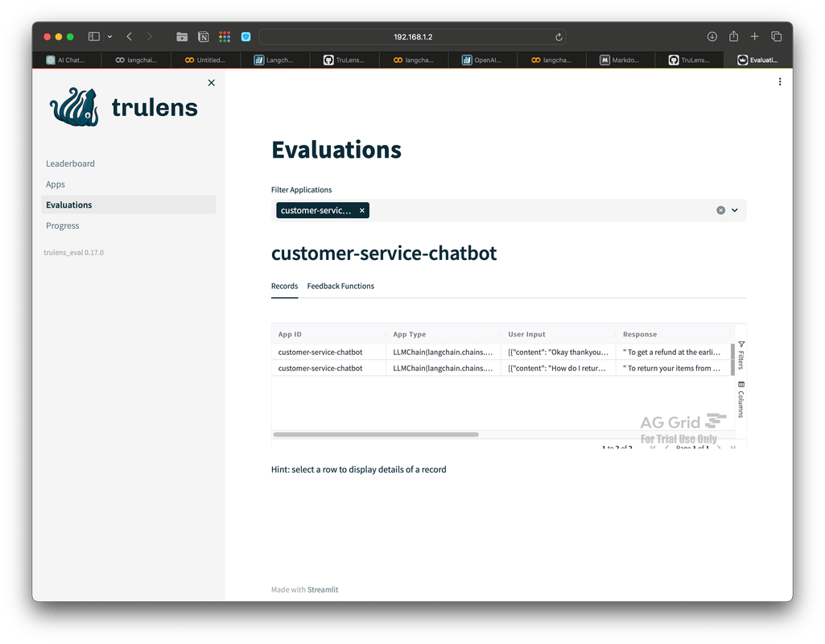The image size is (825, 644).
Task: Click the Safari back arrow
Action: [129, 36]
